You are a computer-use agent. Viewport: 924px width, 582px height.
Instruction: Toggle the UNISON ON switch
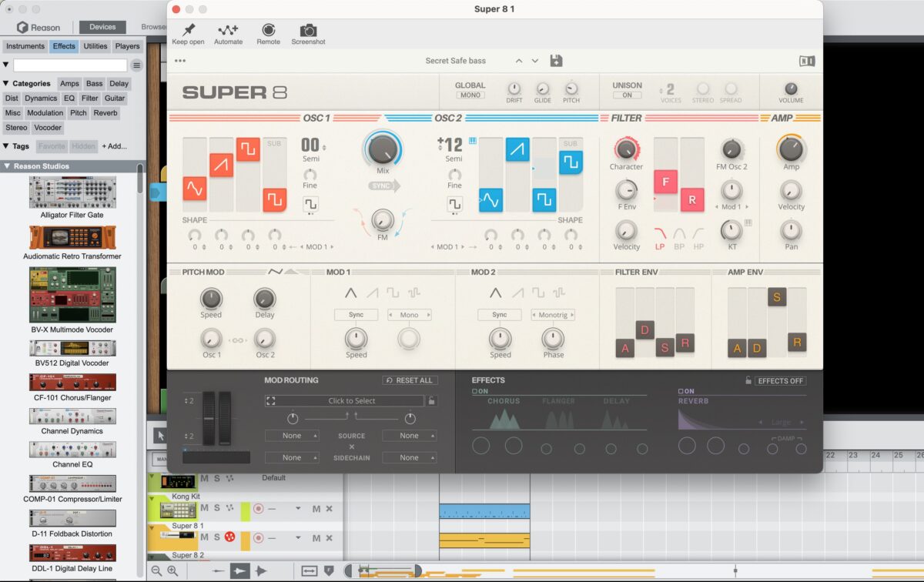tap(627, 95)
